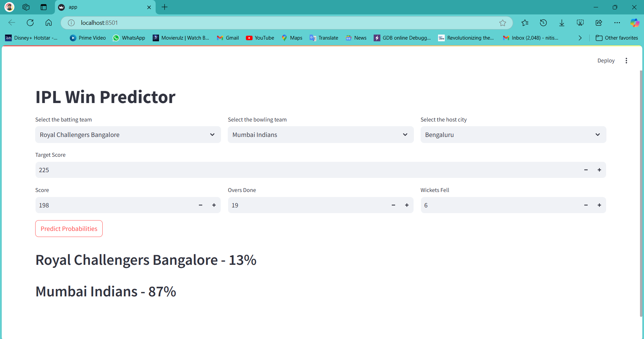Open the screenshot tool icon

(580, 23)
